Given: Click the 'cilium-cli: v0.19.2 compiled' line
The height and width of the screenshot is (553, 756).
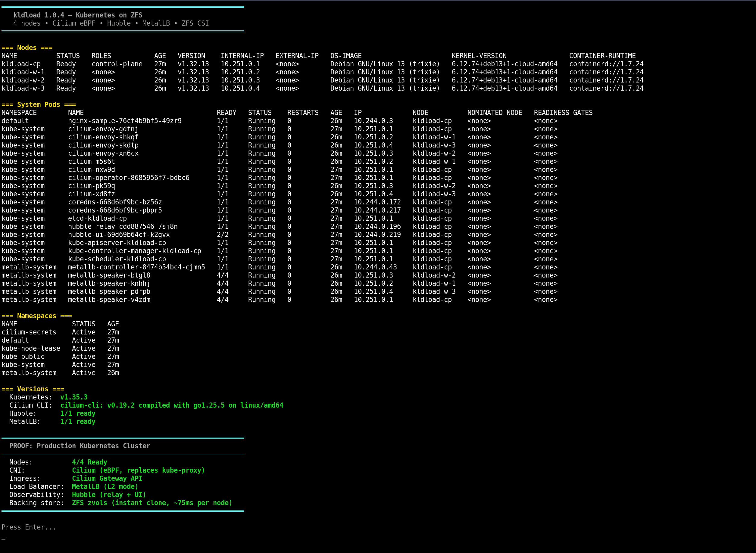Looking at the screenshot, I should coord(171,405).
